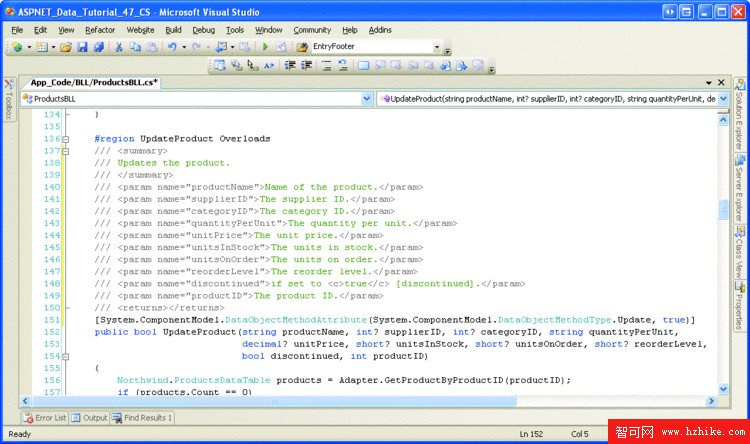Expand the EntryFooter find combo box
The image size is (750, 444).
[x=437, y=47]
